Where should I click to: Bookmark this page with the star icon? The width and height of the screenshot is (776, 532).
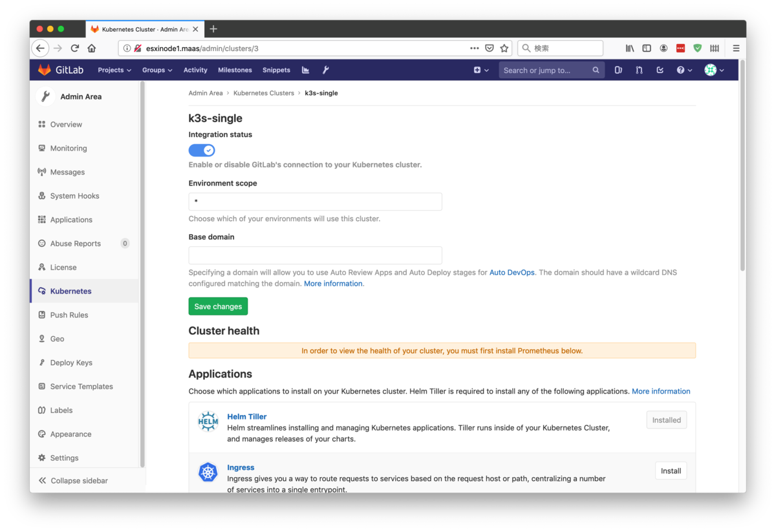504,48
